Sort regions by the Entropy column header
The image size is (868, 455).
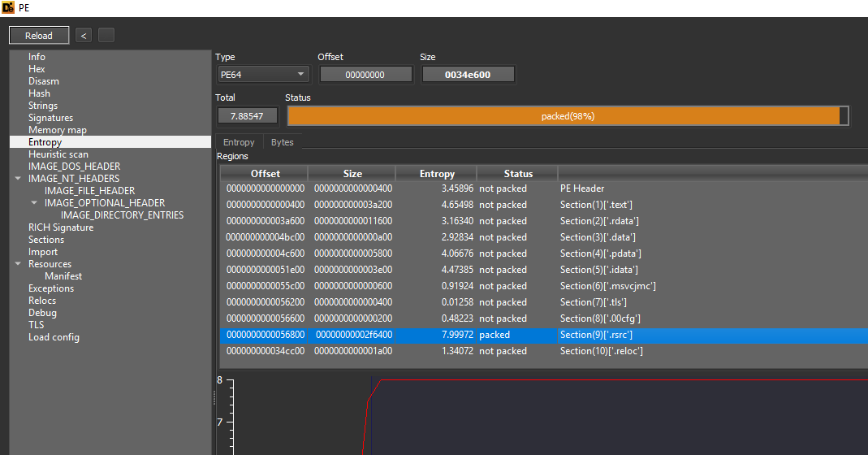coord(437,173)
